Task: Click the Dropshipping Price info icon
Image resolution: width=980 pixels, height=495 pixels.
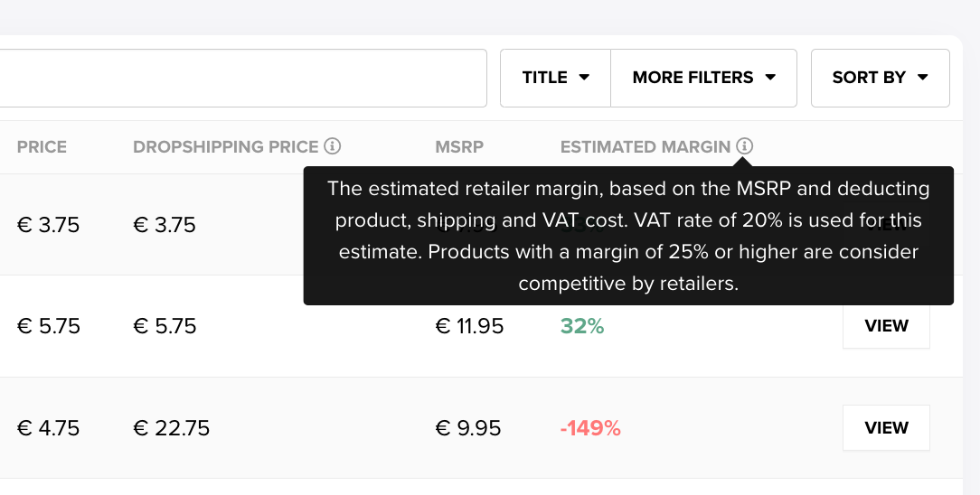Action: (x=333, y=146)
